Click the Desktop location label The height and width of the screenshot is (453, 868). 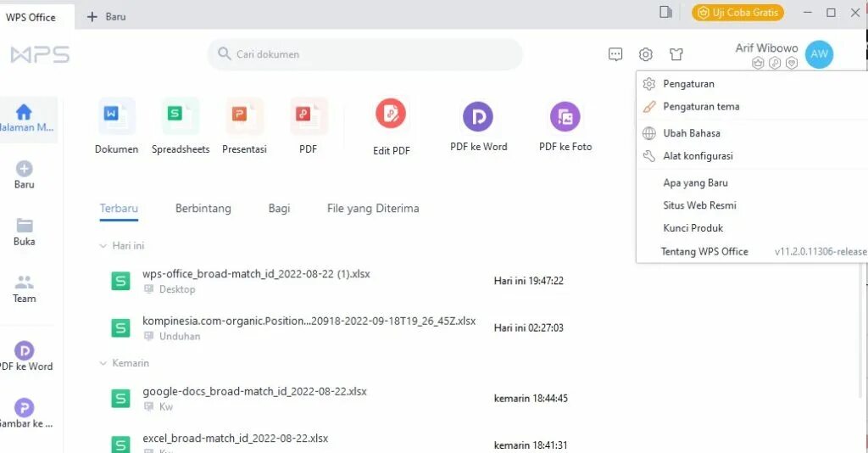click(x=177, y=289)
